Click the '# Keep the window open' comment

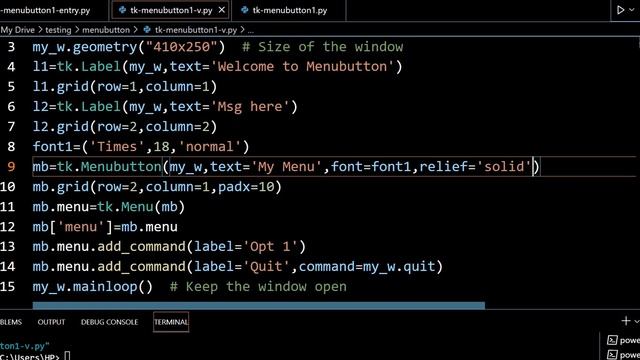258,287
